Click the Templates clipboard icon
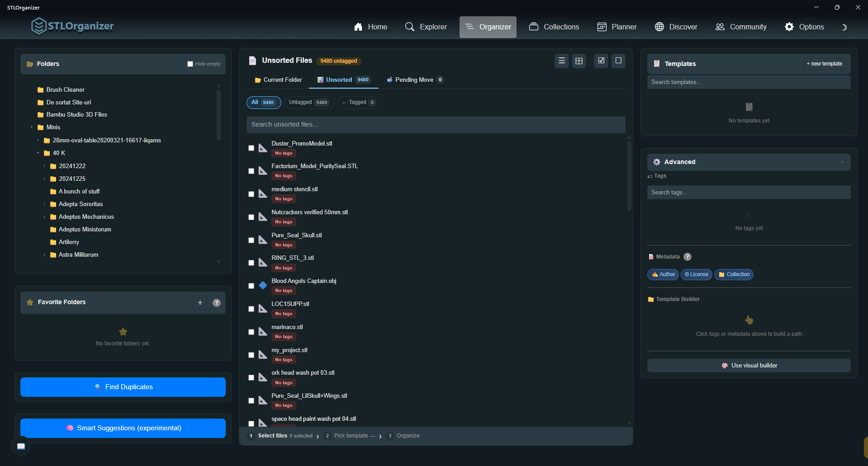 [657, 64]
